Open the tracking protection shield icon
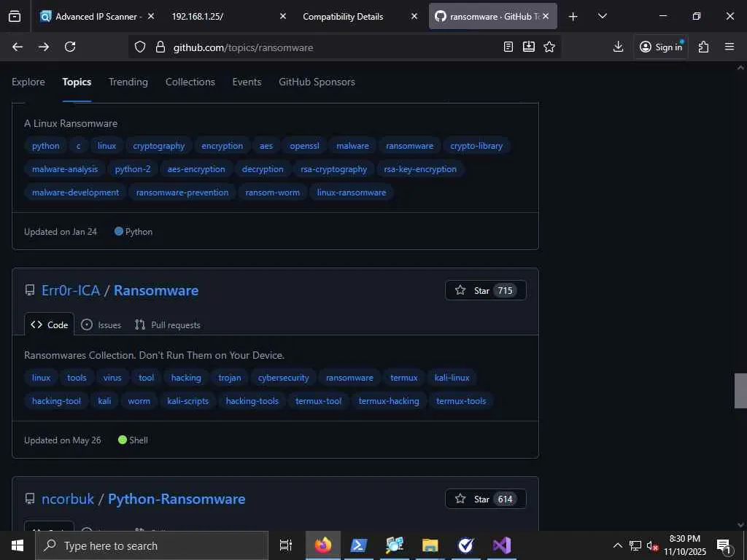 pyautogui.click(x=139, y=47)
